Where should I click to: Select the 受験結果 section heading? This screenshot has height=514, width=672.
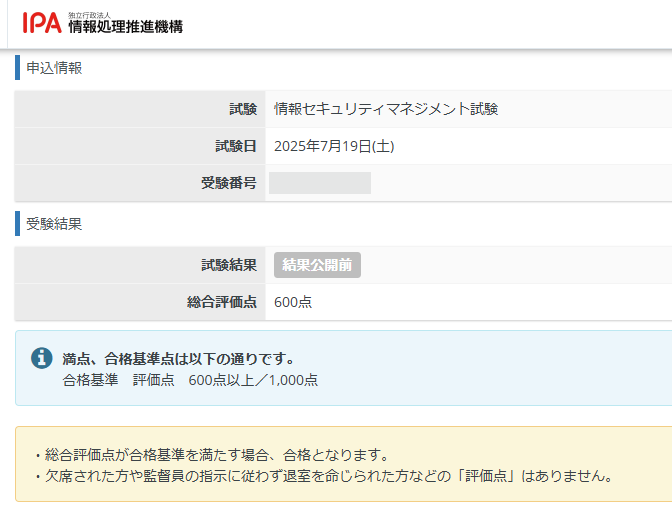(54, 223)
